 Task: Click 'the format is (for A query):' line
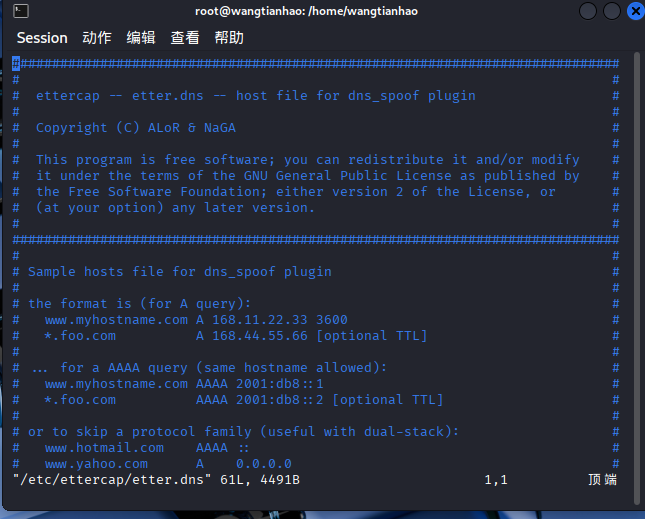[139, 304]
